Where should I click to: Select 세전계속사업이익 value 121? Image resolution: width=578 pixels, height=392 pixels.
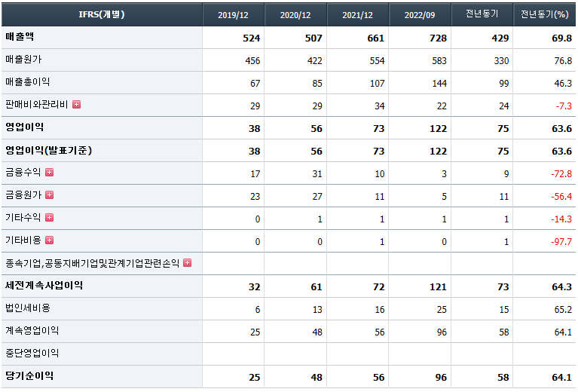click(x=438, y=287)
